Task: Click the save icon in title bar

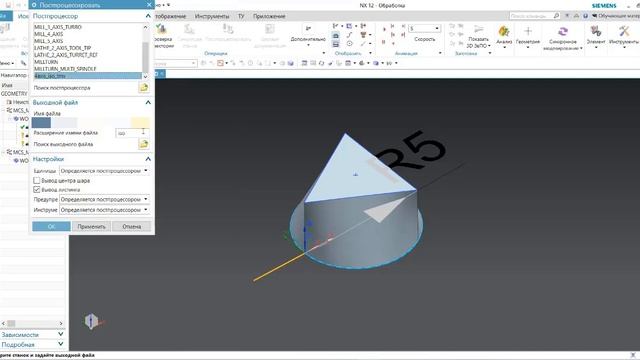Action: click(x=7, y=5)
